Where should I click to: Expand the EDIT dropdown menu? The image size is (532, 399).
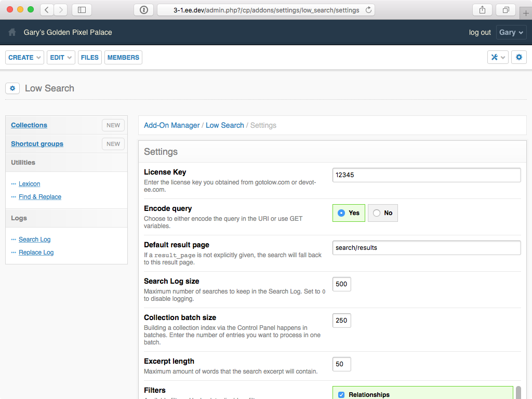(x=61, y=57)
